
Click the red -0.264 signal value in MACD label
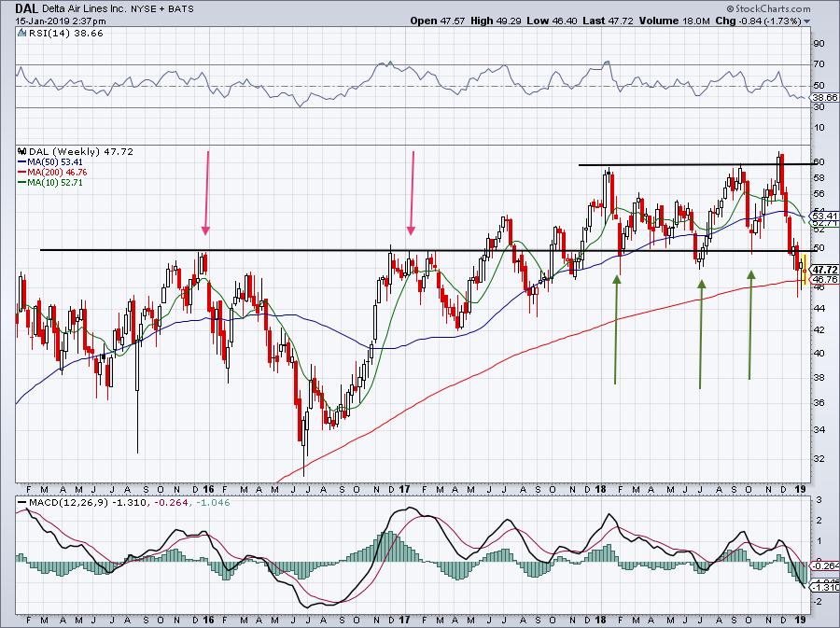(172, 503)
